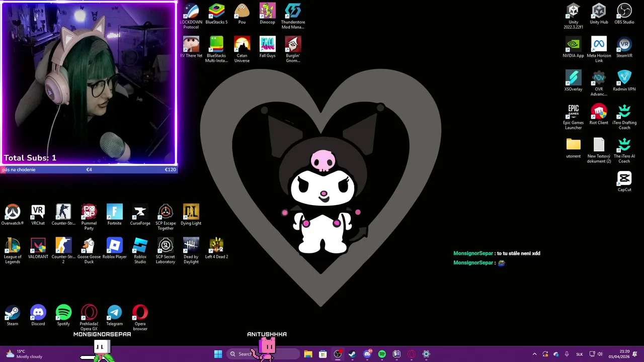The height and width of the screenshot is (362, 644).
Task: Open Goose Goose Duck icon
Action: (x=89, y=251)
